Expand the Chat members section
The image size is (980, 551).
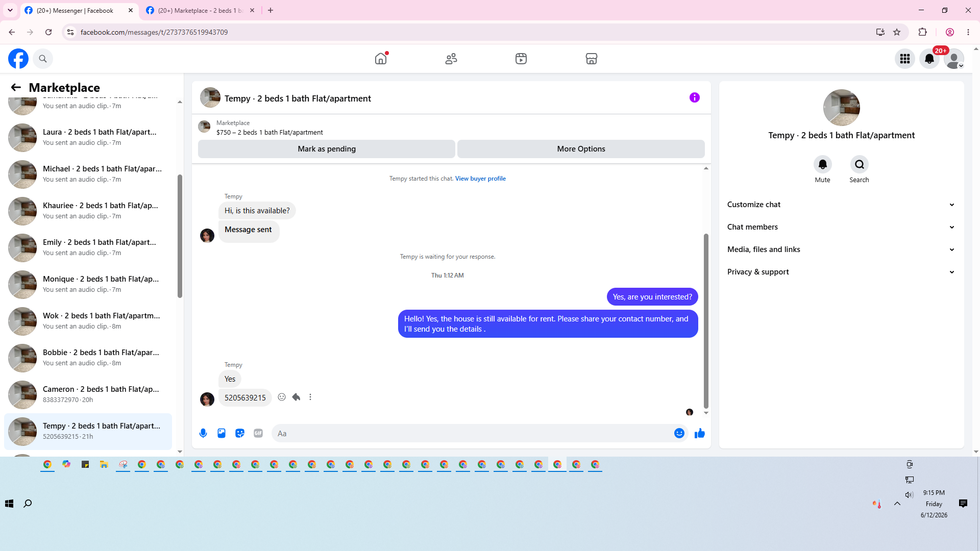pyautogui.click(x=841, y=227)
